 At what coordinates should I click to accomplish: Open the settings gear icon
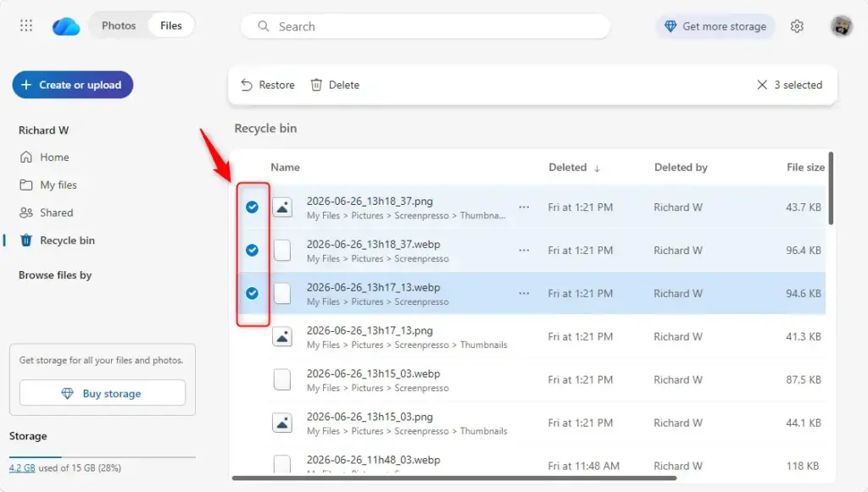pos(797,26)
